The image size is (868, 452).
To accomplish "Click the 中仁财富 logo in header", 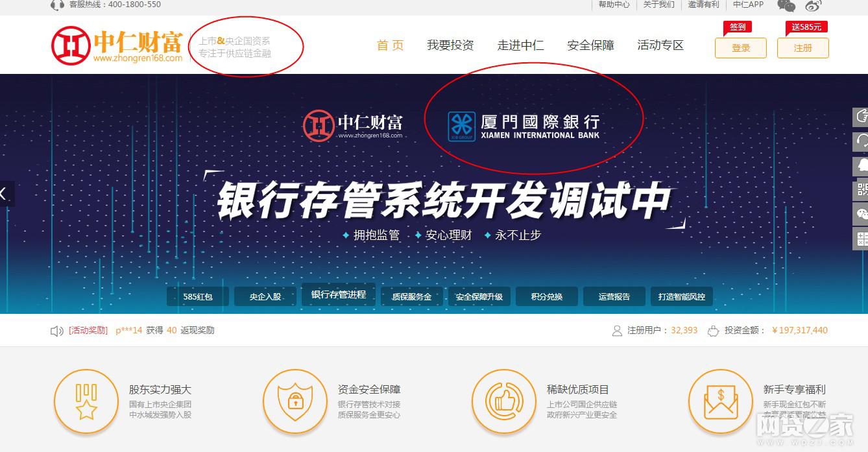I will coord(117,45).
